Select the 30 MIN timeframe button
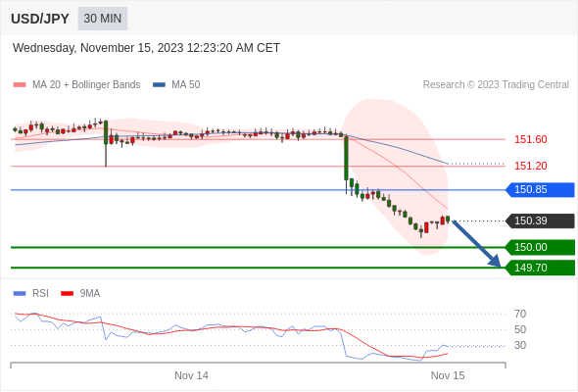 point(103,19)
